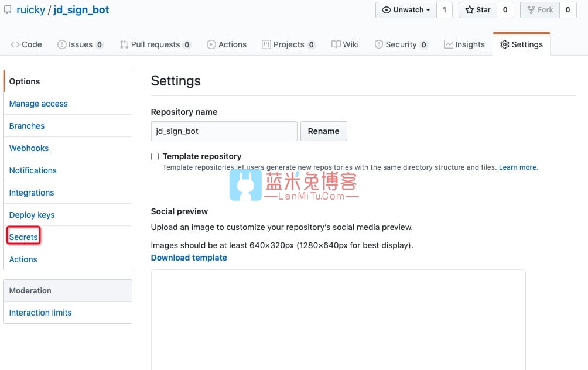Open Actions settings in the sidebar
The image size is (588, 370).
click(67, 259)
